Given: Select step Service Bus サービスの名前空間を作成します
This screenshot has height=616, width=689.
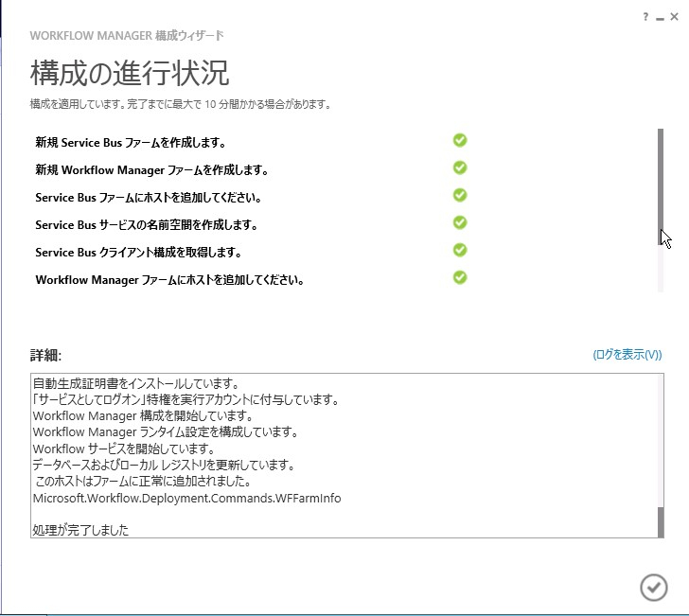Looking at the screenshot, I should pos(147,225).
